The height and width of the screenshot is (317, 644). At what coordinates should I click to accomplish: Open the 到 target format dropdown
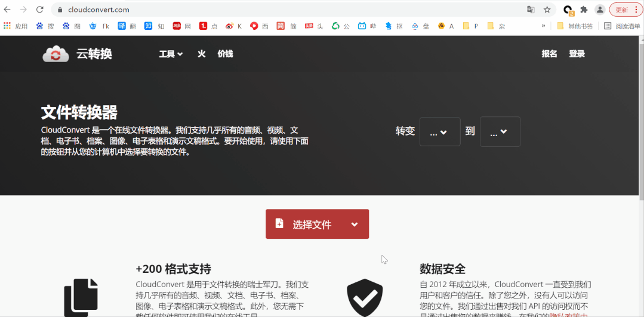click(500, 131)
